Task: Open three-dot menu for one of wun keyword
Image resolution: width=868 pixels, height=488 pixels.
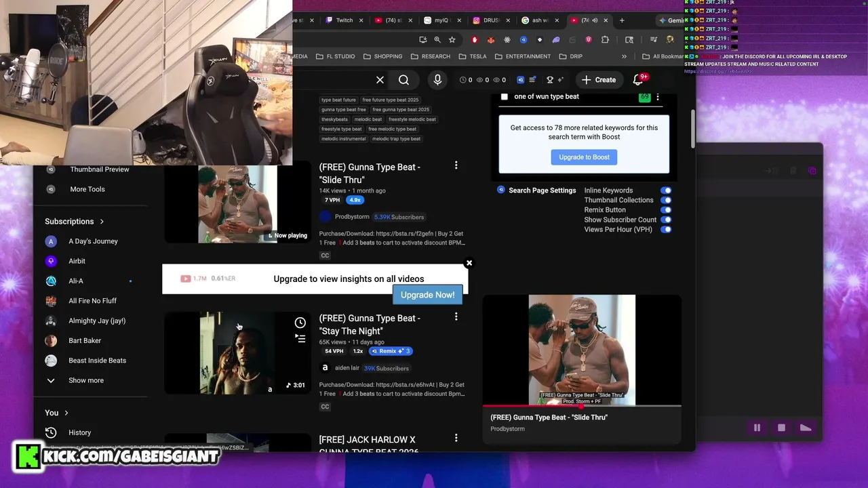Action: [x=657, y=97]
